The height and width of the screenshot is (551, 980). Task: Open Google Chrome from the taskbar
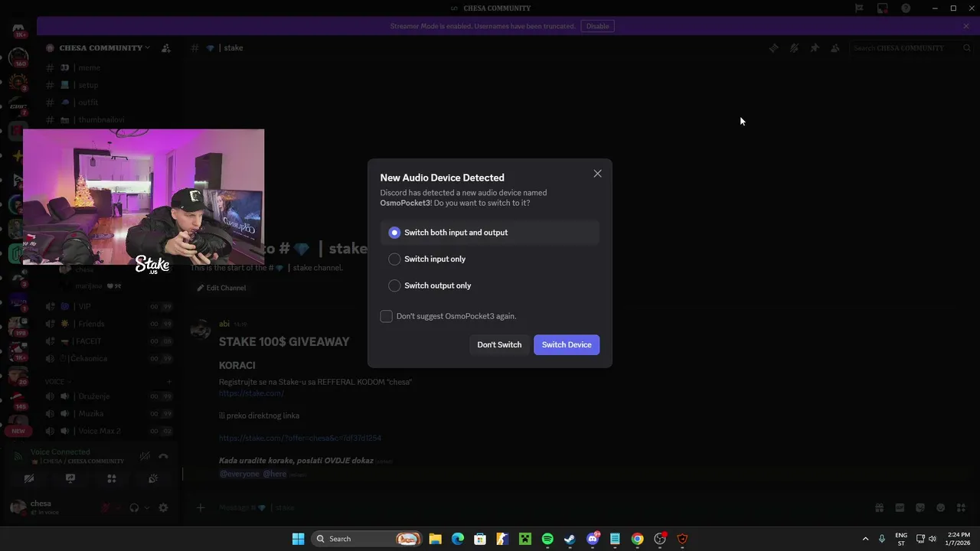coord(637,539)
